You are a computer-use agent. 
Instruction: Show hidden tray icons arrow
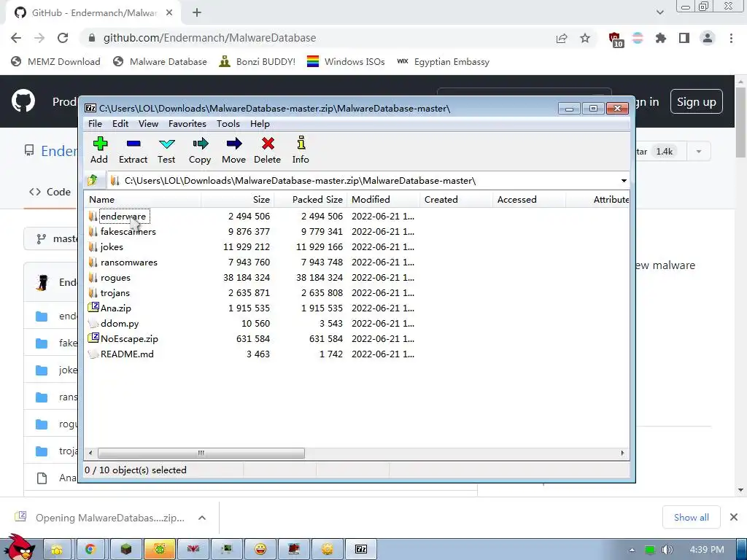click(x=632, y=550)
